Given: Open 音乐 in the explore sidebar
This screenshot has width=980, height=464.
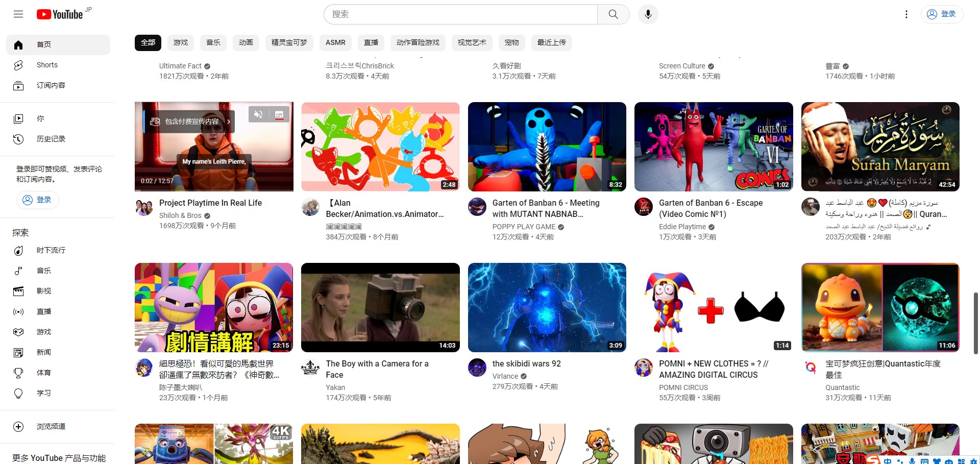Looking at the screenshot, I should click(58, 271).
